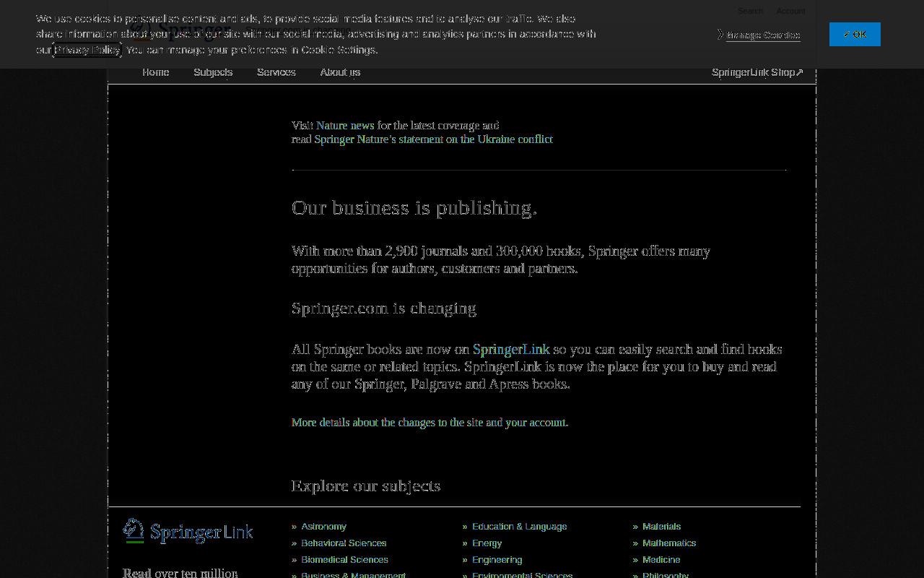924x578 pixels.
Task: Open the Privacy Policy link
Action: coord(87,50)
